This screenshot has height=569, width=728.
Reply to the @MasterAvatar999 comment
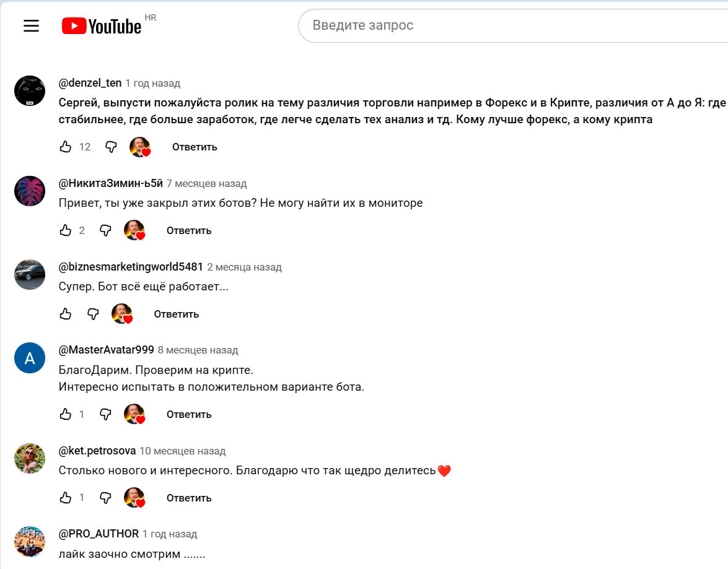tap(189, 414)
